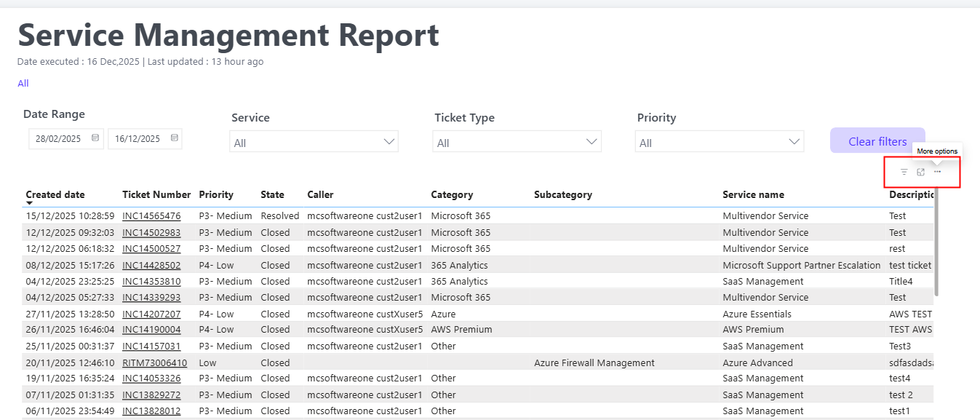Viewport: 980px width, 420px height.
Task: Open the start date calendar picker icon
Action: tap(95, 138)
